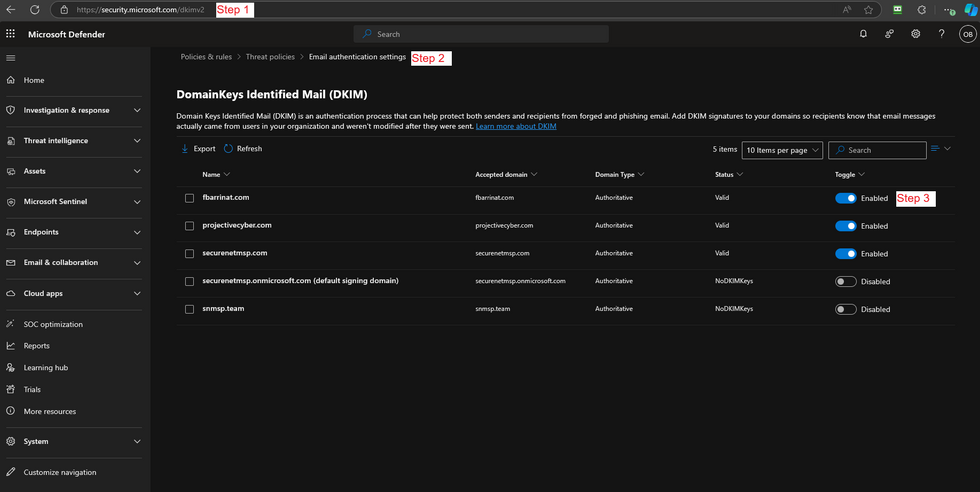Sort by Status column header
This screenshot has width=980, height=492.
point(729,174)
